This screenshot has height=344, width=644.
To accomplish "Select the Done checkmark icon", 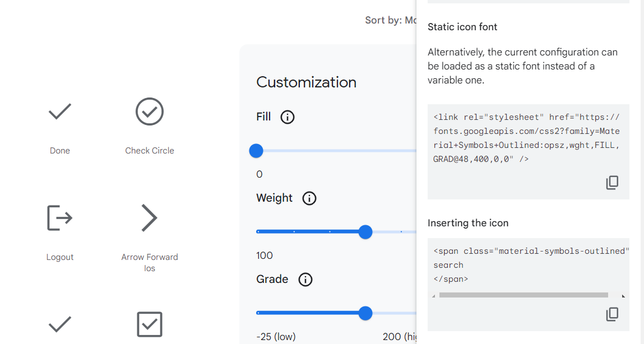I will pyautogui.click(x=59, y=111).
